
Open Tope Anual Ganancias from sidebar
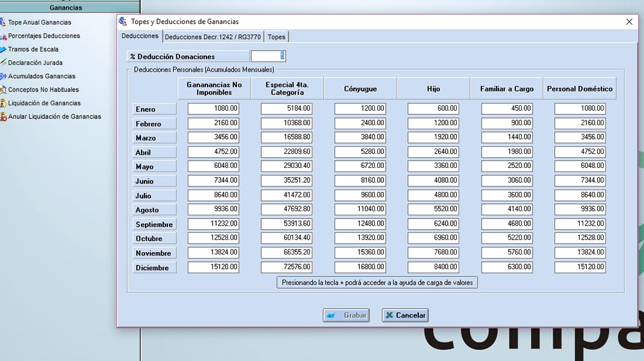40,22
